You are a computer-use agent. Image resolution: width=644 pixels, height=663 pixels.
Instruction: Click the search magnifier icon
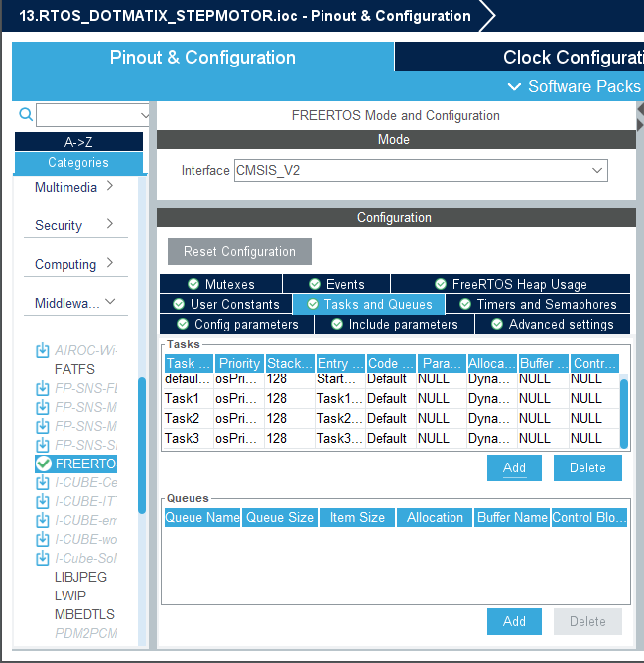pyautogui.click(x=26, y=114)
